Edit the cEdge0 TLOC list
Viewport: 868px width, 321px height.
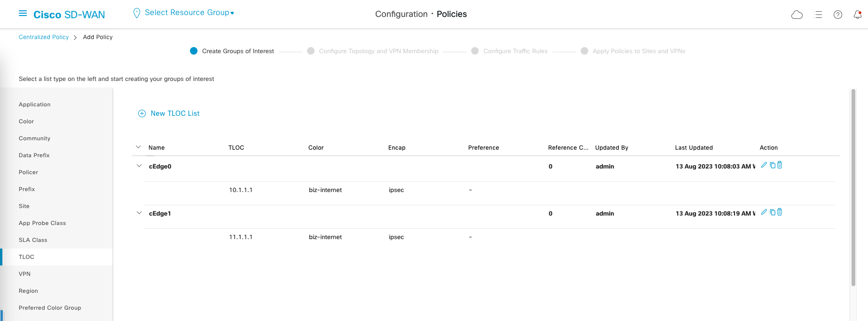pos(764,165)
